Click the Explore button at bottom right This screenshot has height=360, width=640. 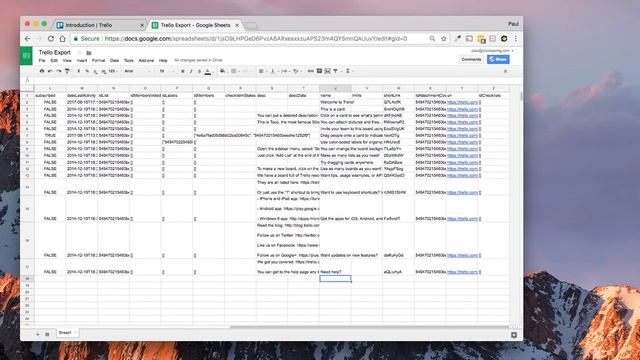coord(514,335)
